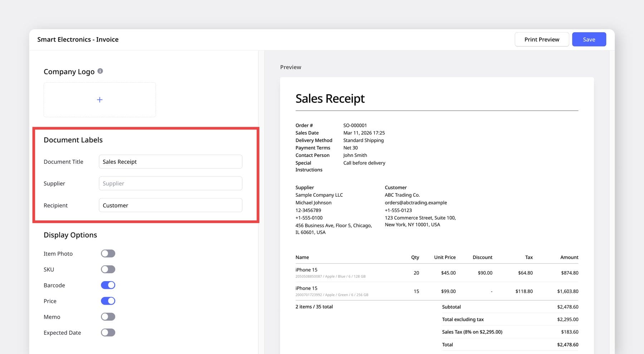Turn on the Expected Date toggle
This screenshot has height=354, width=644.
tap(108, 332)
